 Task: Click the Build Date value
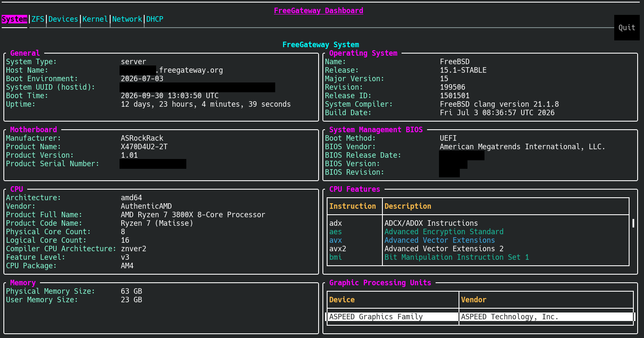pos(497,113)
